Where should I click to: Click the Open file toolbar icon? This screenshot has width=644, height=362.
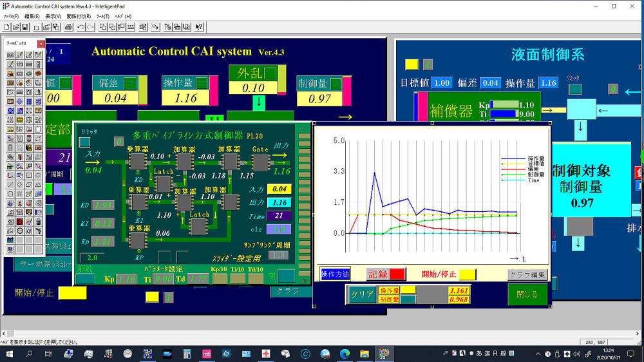(x=16, y=27)
